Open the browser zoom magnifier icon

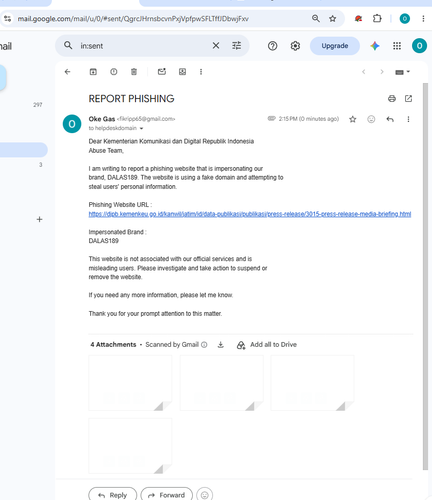[316, 19]
